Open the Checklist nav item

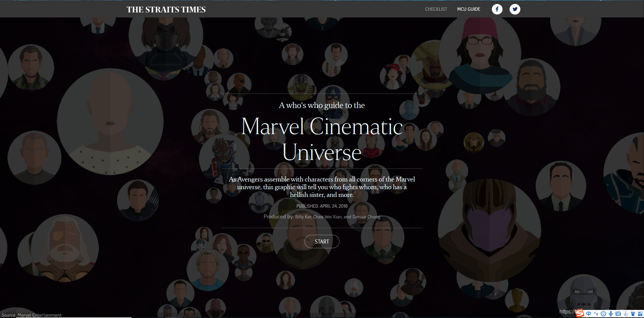point(436,9)
